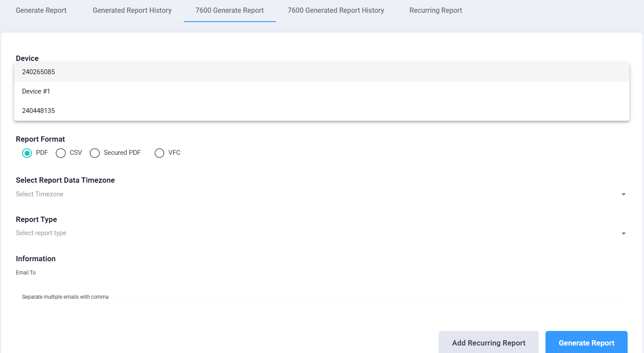Image resolution: width=644 pixels, height=353 pixels.
Task: Choose CSV report format radio
Action: tap(61, 153)
